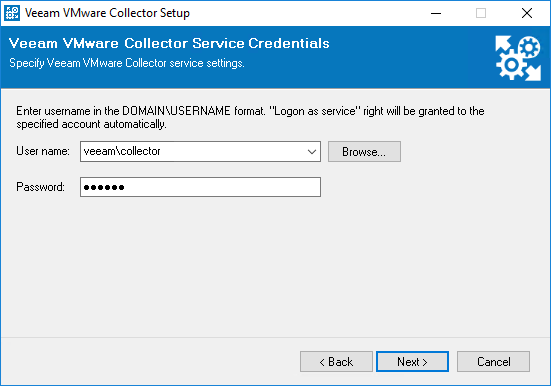Click the "Specify Veeam VMware Collector service settings" subtitle
The height and width of the screenshot is (386, 551).
tap(127, 63)
